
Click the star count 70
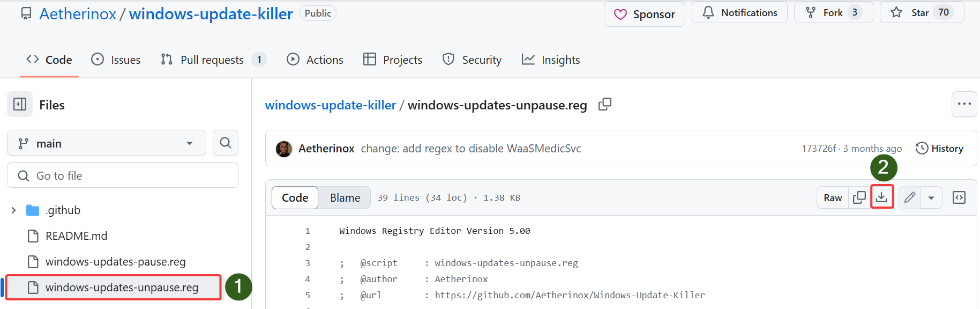click(944, 12)
